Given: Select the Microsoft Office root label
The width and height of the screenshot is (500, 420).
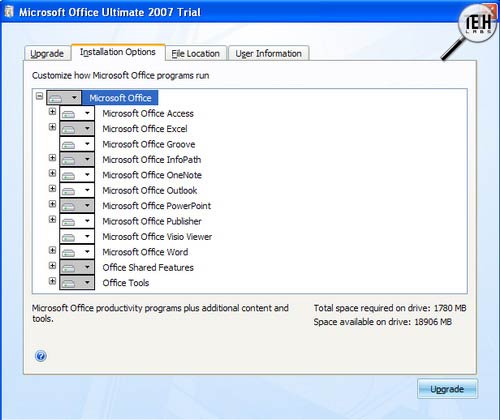Looking at the screenshot, I should tap(120, 98).
